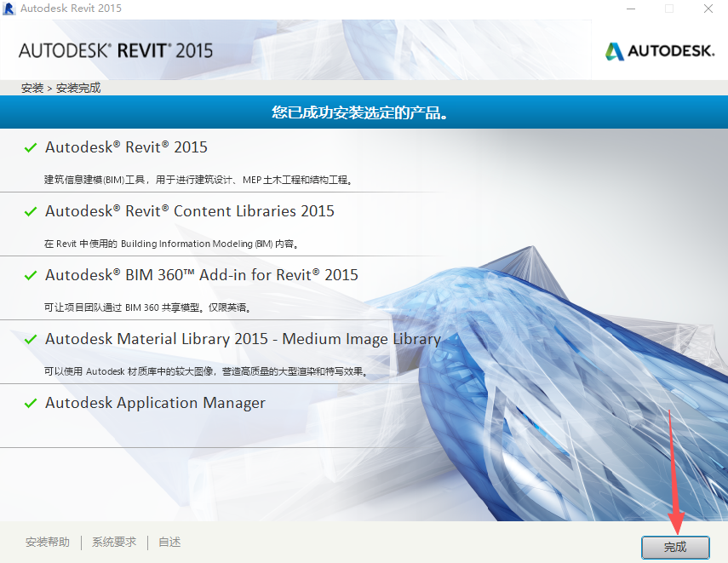Screen dimensions: 728x563
Task: Select the 'Autodesk Application Manager' title
Action: [x=155, y=403]
